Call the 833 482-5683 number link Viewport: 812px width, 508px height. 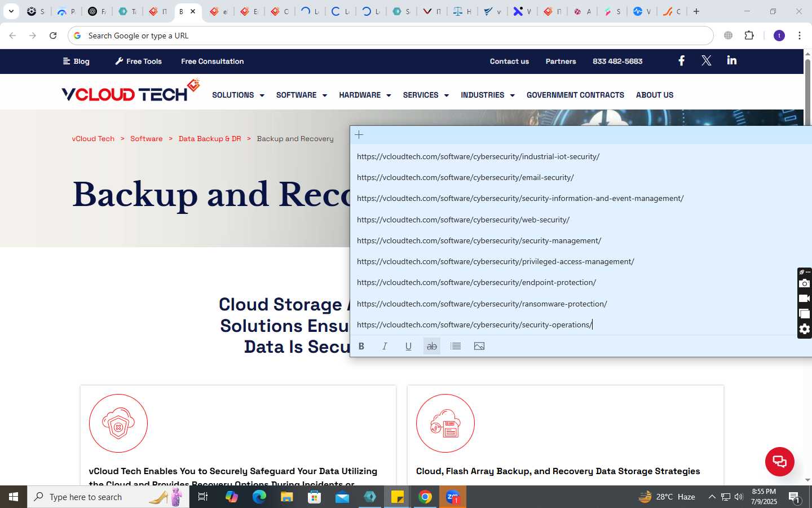point(617,62)
